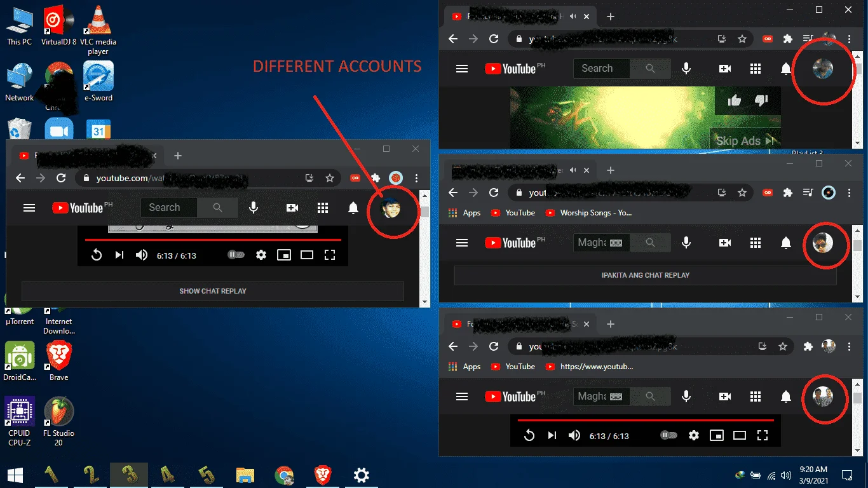The height and width of the screenshot is (488, 868).
Task: Open Chrome three-dot menu in top-right window
Action: click(849, 39)
